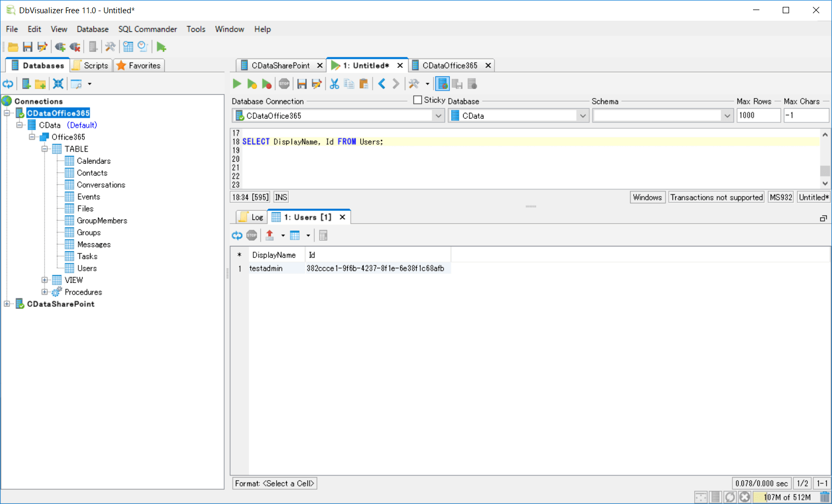This screenshot has height=504, width=832.
Task: Click the Max Rows input field
Action: point(758,116)
